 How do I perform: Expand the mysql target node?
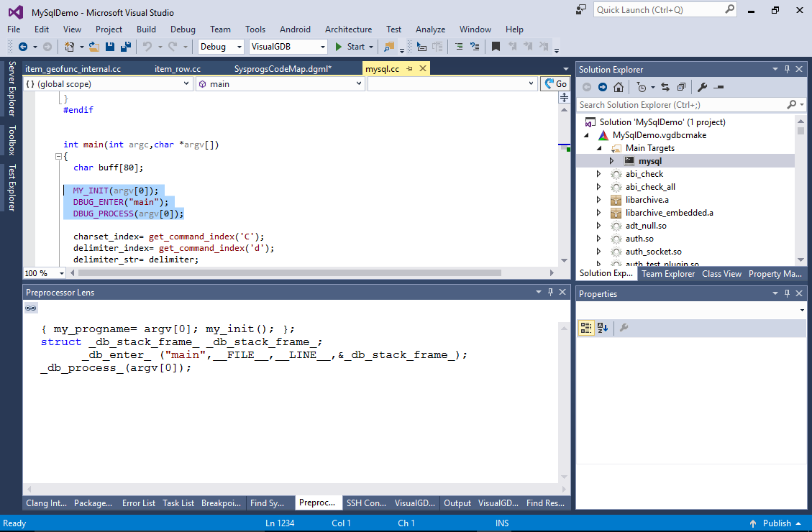611,161
